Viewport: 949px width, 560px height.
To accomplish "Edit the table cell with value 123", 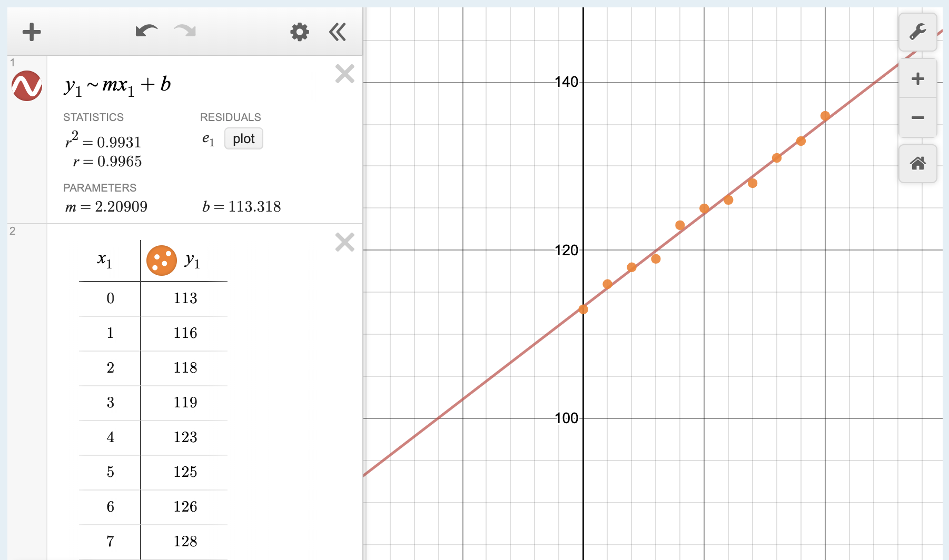I will (185, 438).
